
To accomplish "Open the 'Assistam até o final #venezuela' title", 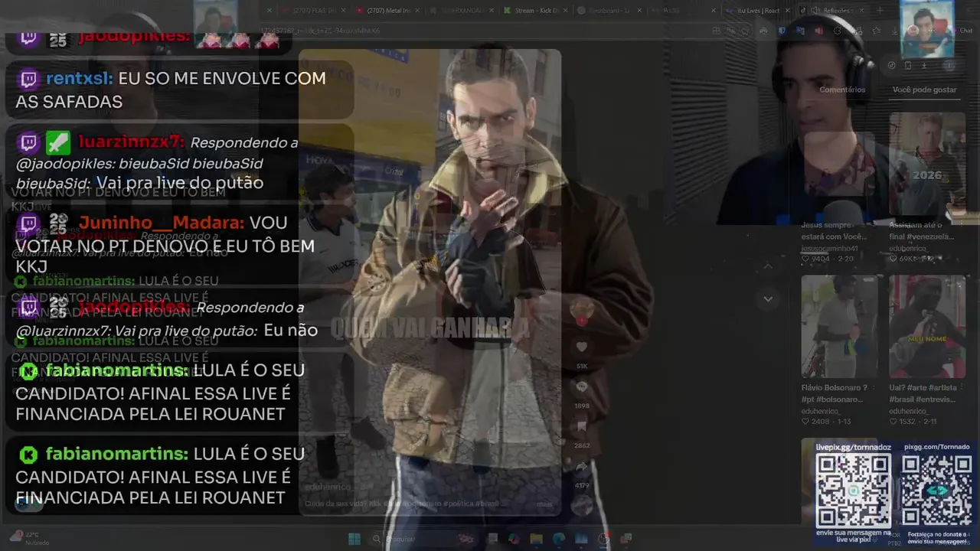I will [922, 231].
